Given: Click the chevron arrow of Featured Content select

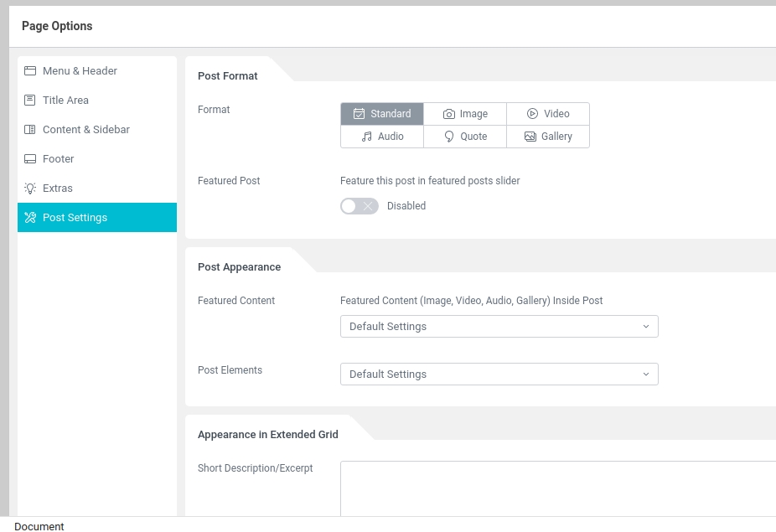Looking at the screenshot, I should [x=645, y=327].
